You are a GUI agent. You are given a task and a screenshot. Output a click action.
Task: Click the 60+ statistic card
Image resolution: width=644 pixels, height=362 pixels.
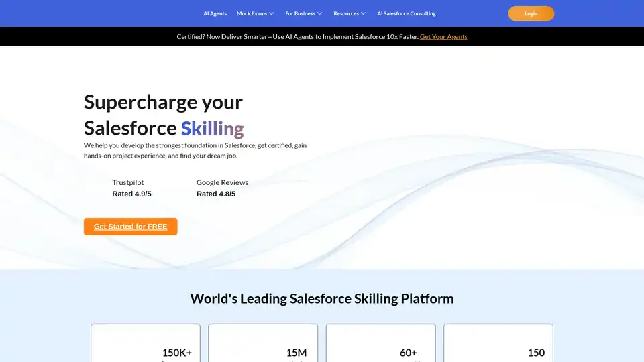(380, 343)
